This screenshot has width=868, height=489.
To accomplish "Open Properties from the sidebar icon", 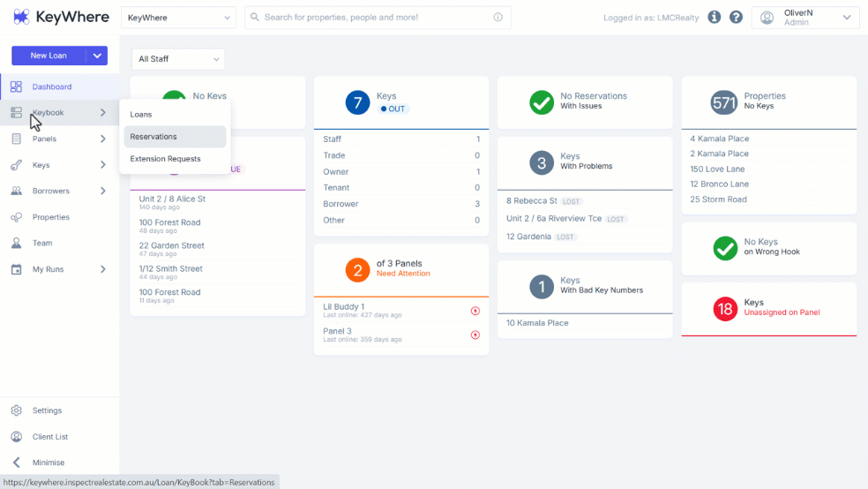I will click(16, 217).
